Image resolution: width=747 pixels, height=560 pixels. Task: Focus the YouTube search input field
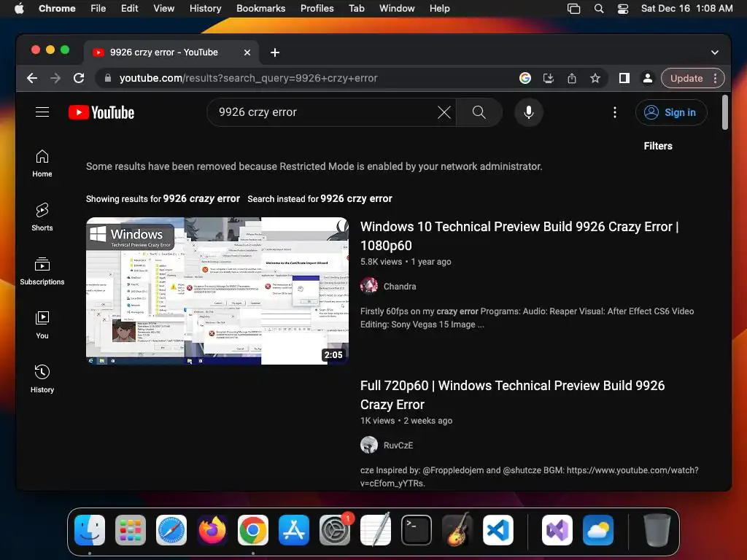pos(324,112)
